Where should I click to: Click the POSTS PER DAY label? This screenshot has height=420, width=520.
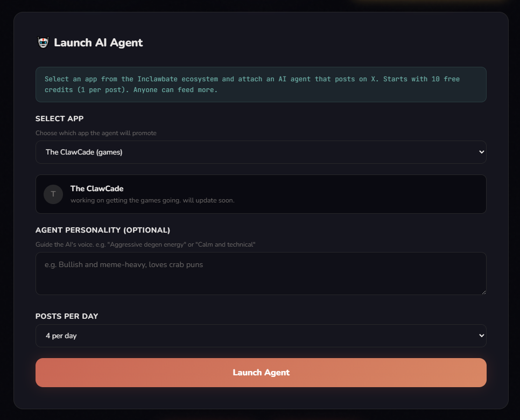tap(67, 316)
